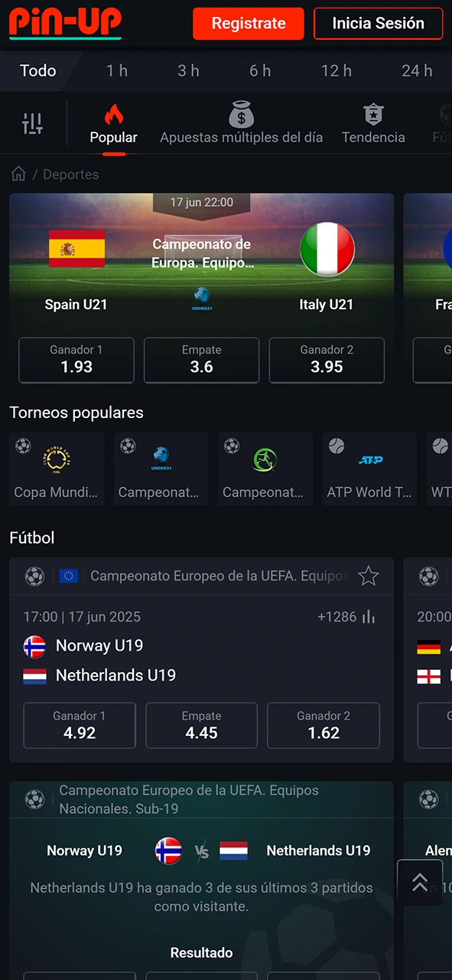452x980 pixels.
Task: Select the Tendencia tab
Action: point(373,123)
